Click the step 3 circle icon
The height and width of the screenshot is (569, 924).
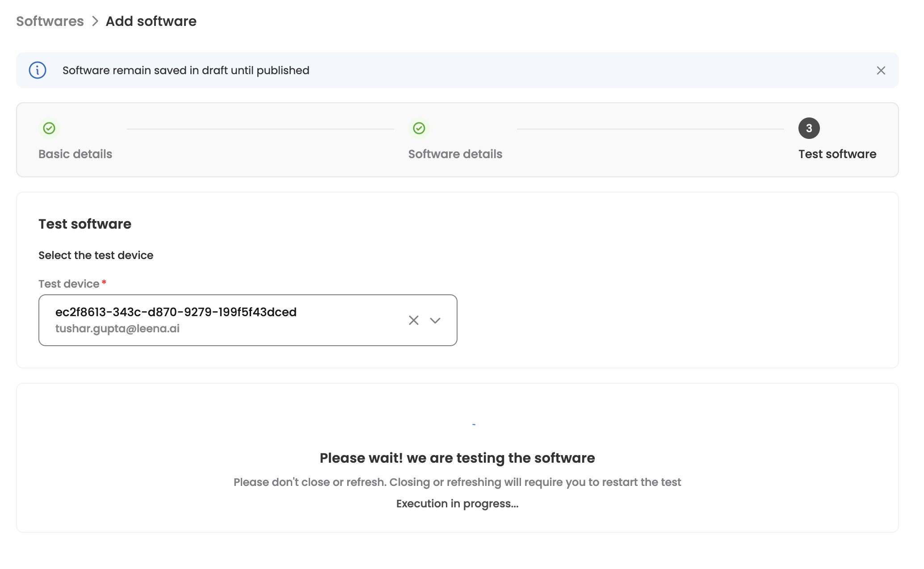809,128
